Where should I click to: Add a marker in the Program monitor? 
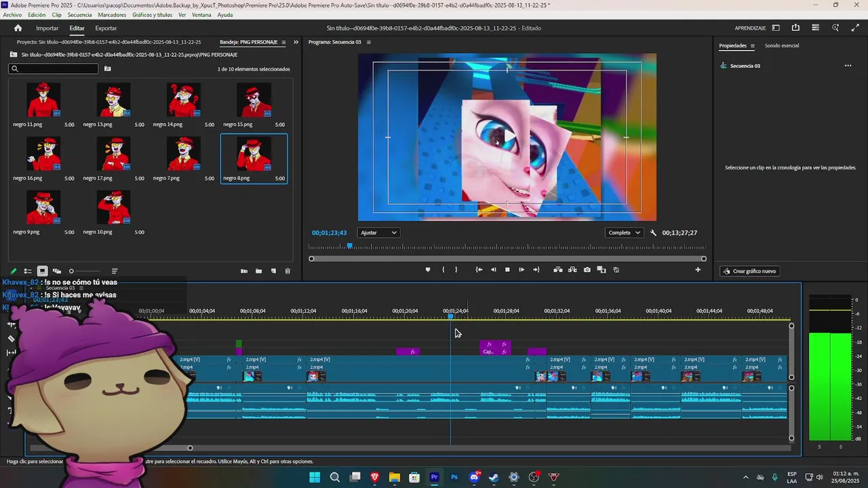pos(427,270)
